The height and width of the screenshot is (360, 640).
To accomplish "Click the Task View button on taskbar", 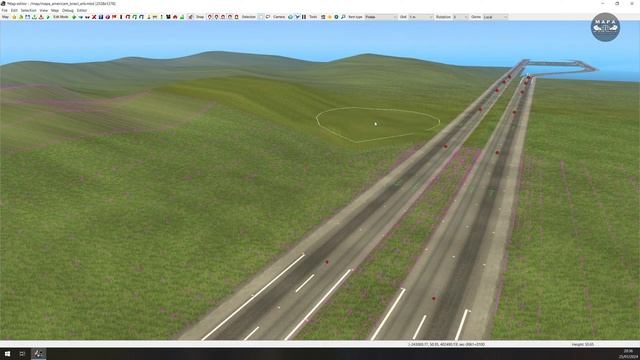I will (x=22, y=354).
